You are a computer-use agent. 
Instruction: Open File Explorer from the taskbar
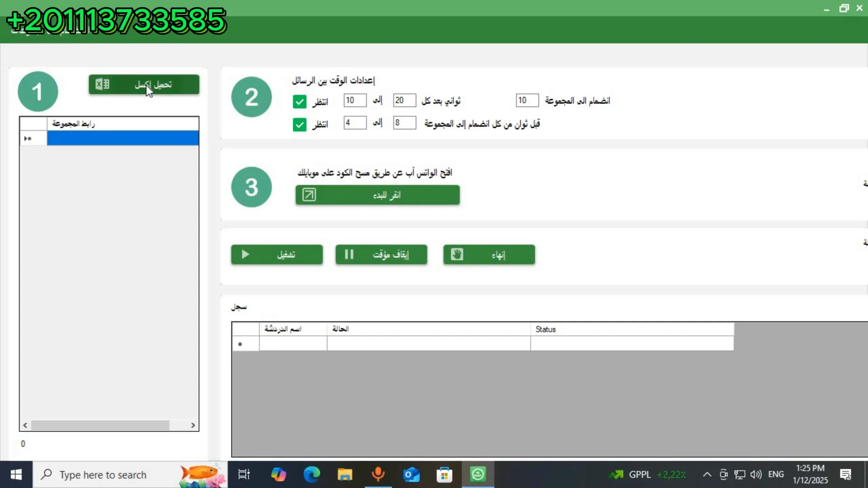tap(345, 474)
